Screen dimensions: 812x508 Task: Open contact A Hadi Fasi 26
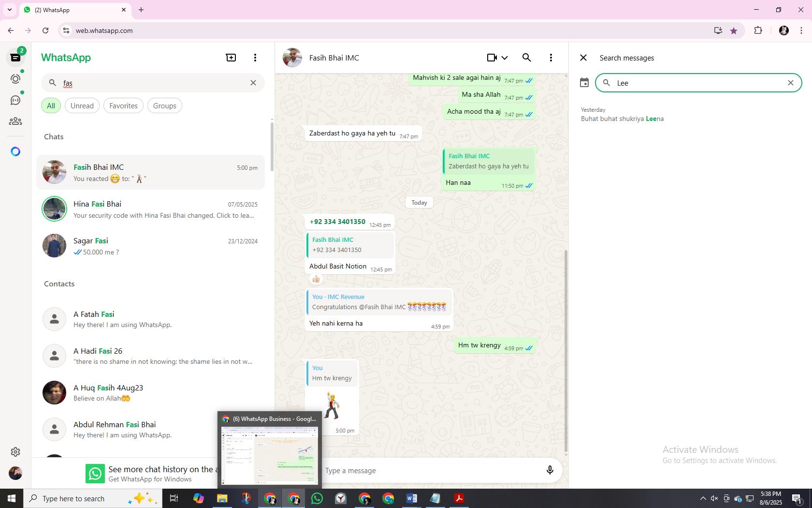pyautogui.click(x=150, y=356)
